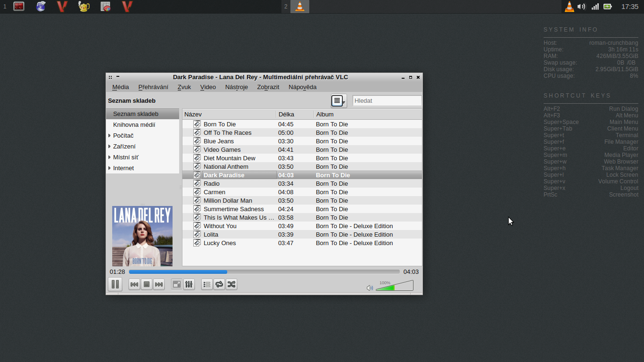
Task: Toggle the playlist view button
Action: (207, 284)
